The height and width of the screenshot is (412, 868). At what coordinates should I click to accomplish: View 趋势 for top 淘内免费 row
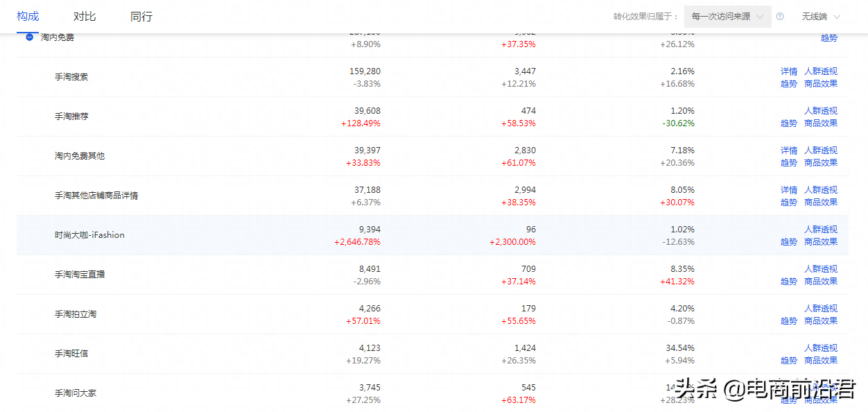(829, 38)
